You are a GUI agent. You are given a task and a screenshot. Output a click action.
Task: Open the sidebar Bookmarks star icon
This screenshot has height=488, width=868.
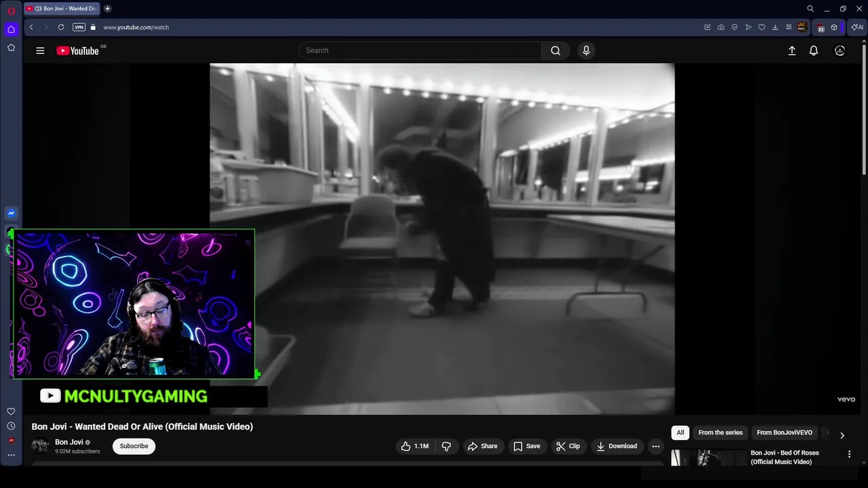11,47
